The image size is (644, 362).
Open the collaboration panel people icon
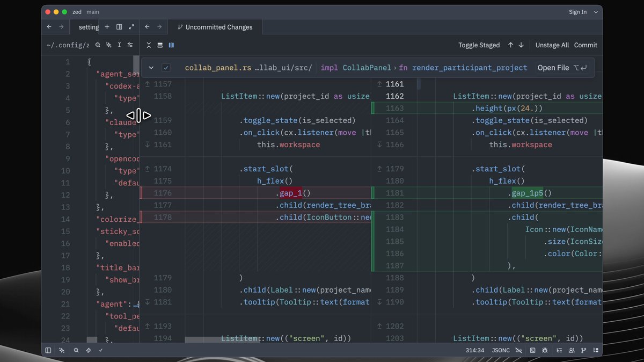tap(572, 350)
